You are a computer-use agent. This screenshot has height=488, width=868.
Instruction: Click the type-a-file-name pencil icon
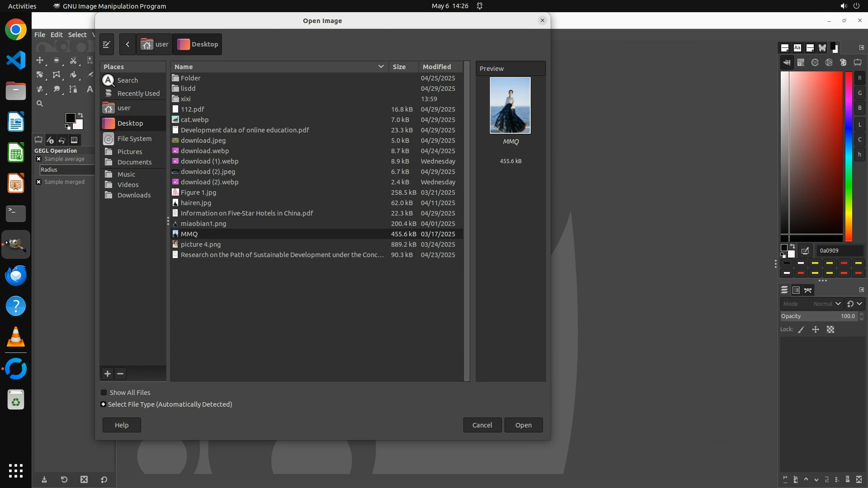[106, 44]
